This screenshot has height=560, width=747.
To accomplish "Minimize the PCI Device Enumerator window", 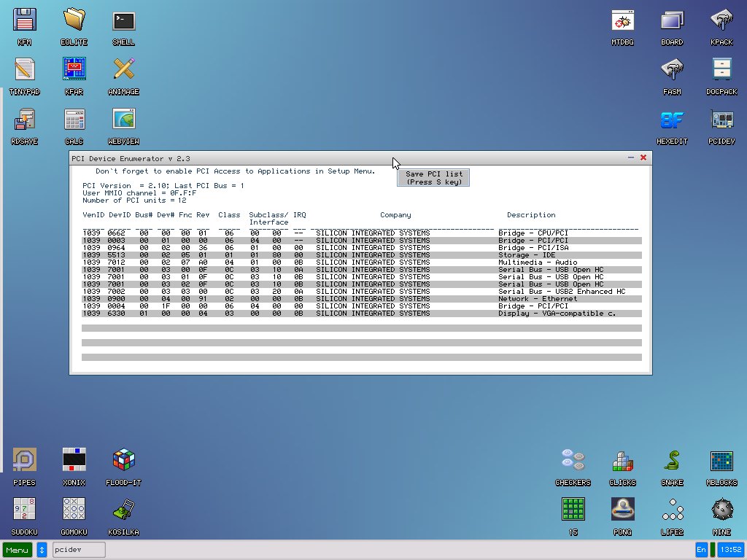I will pyautogui.click(x=630, y=157).
